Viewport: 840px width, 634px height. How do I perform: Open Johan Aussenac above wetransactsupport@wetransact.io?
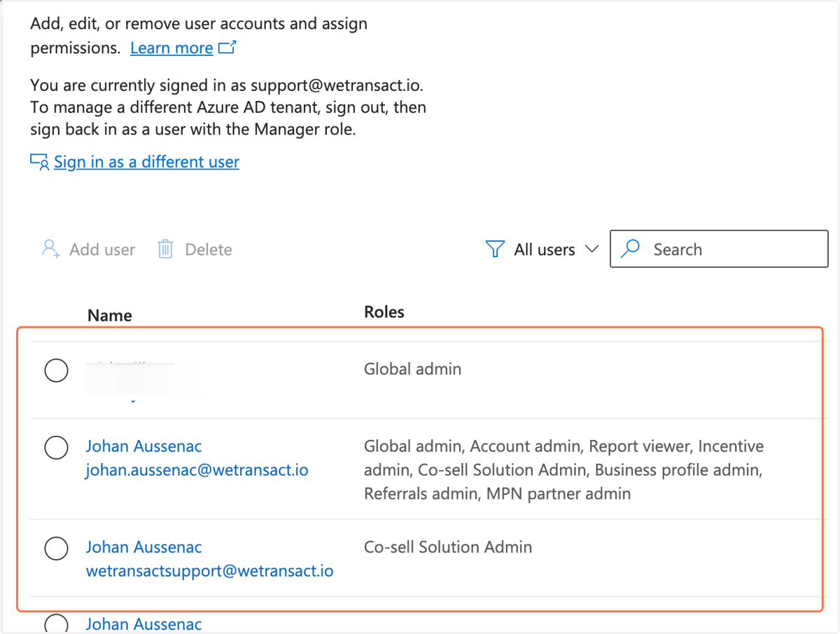pyautogui.click(x=143, y=547)
